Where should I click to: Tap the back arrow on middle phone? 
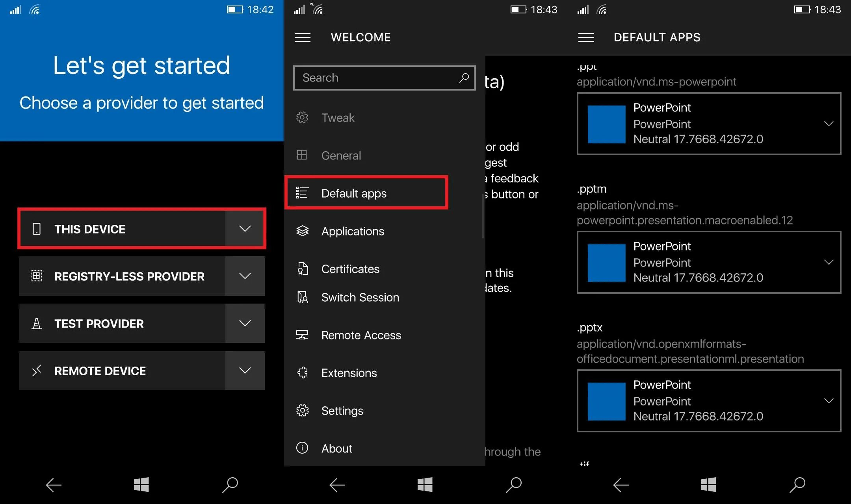coord(337,485)
